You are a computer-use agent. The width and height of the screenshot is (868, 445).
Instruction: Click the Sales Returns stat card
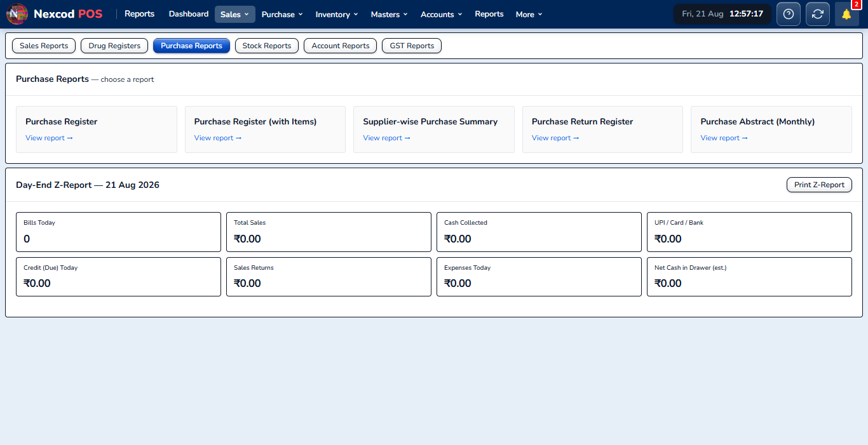(x=329, y=276)
